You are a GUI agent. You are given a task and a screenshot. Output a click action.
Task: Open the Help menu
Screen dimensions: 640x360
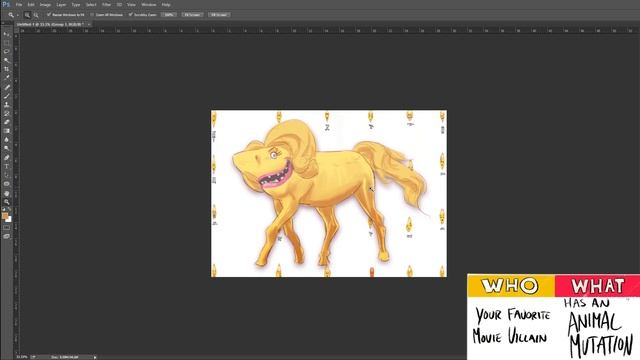166,4
